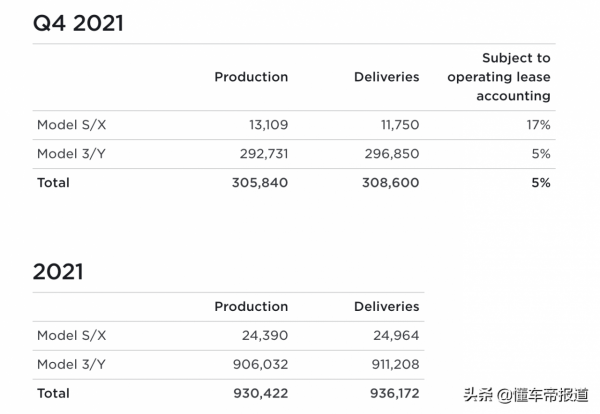600x414 pixels.
Task: Select the Production header in Q4 2021 table
Action: coord(251,77)
